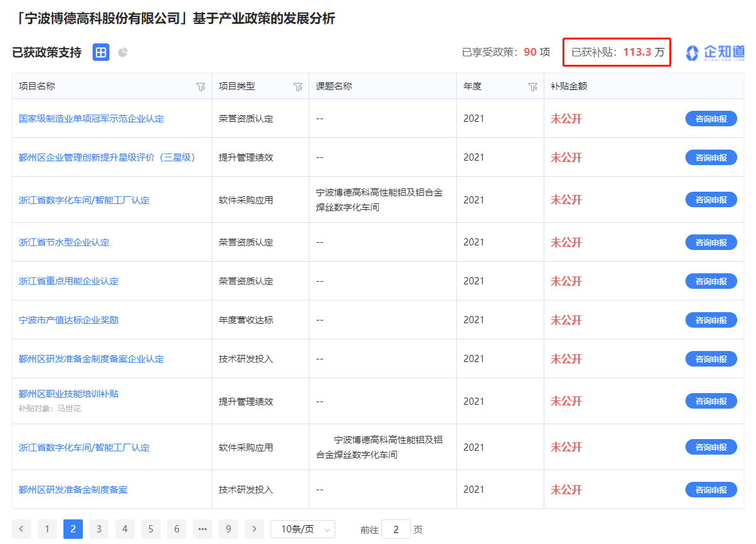Jump to page 1 in the pagination
756x544 pixels.
pyautogui.click(x=47, y=529)
